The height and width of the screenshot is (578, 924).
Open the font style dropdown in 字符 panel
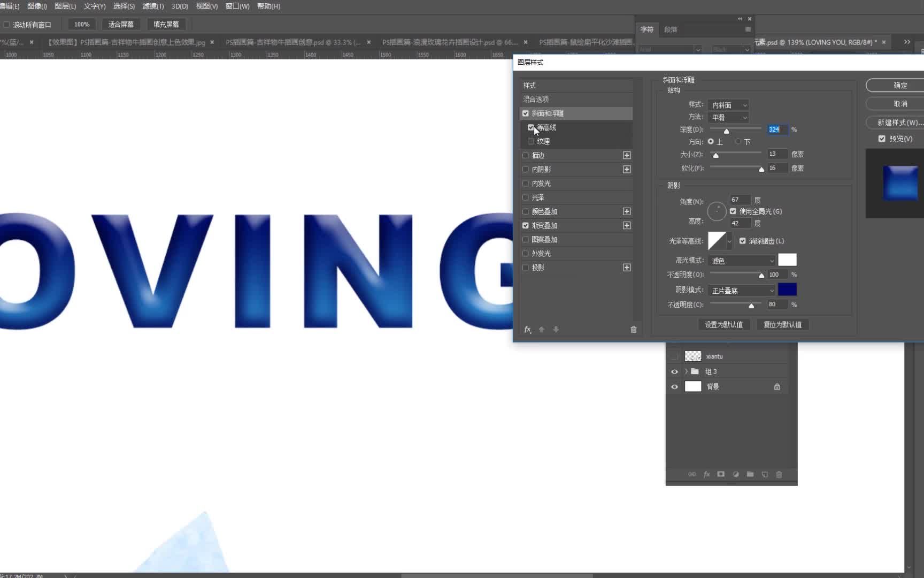pyautogui.click(x=746, y=49)
